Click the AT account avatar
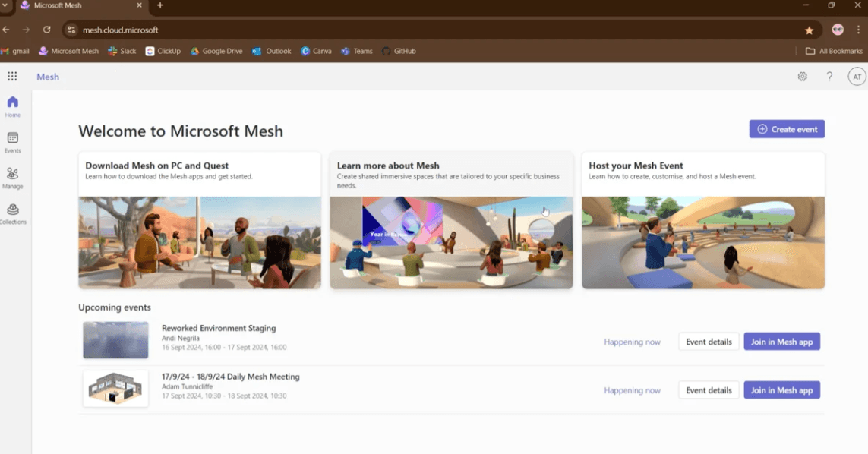Viewport: 868px width, 454px height. (857, 76)
